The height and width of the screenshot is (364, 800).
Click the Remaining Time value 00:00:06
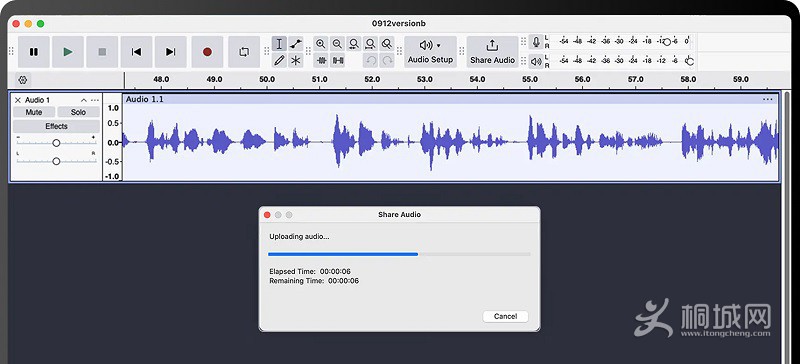coord(343,281)
